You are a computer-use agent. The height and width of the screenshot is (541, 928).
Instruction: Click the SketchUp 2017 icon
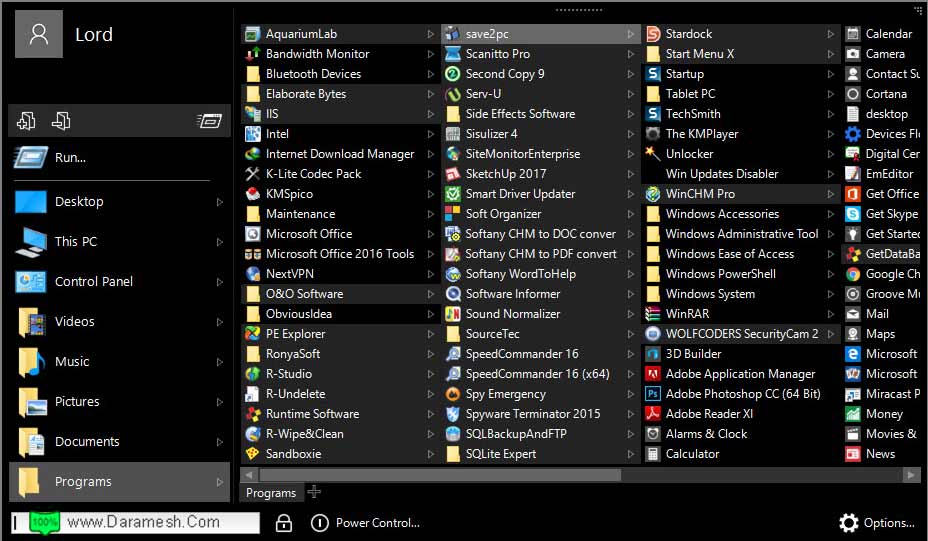pyautogui.click(x=453, y=174)
